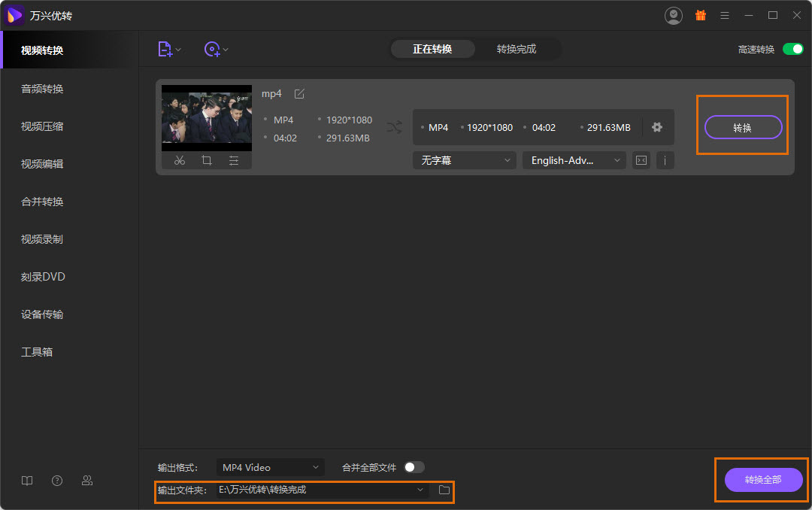
Task: Select 音频转换 in the sidebar
Action: click(x=42, y=89)
